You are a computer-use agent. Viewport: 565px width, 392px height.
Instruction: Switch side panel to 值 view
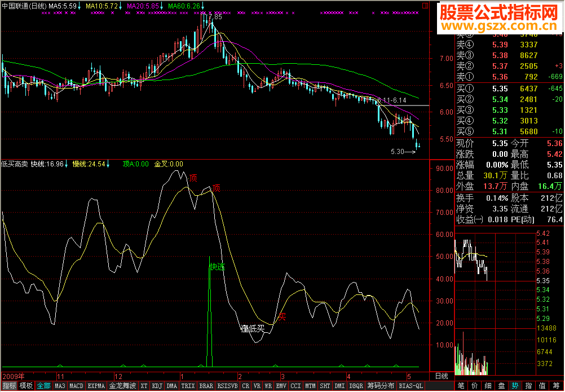(542, 386)
